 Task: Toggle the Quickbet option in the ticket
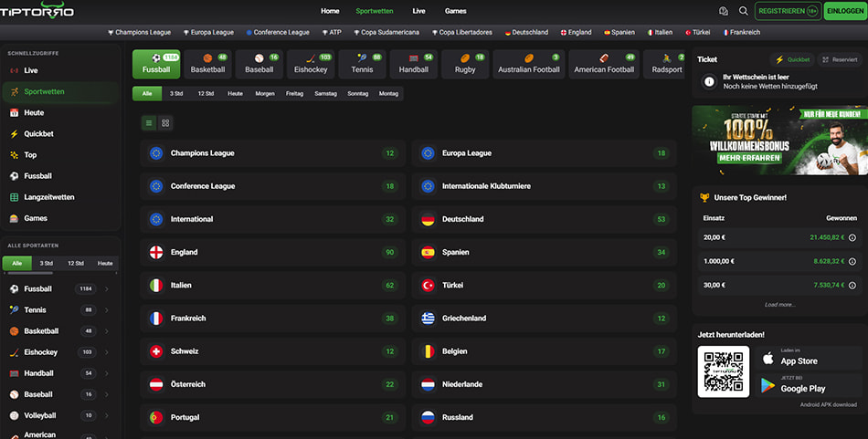pos(794,59)
